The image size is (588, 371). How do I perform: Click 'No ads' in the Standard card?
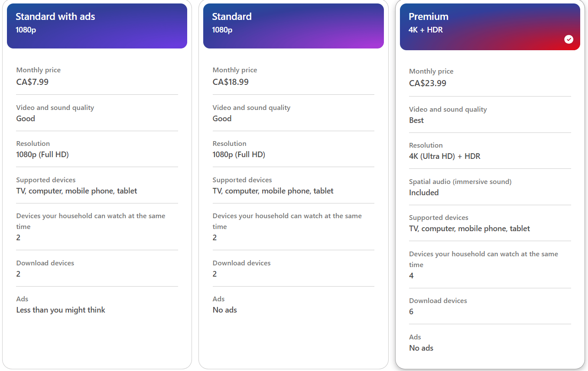pos(225,310)
